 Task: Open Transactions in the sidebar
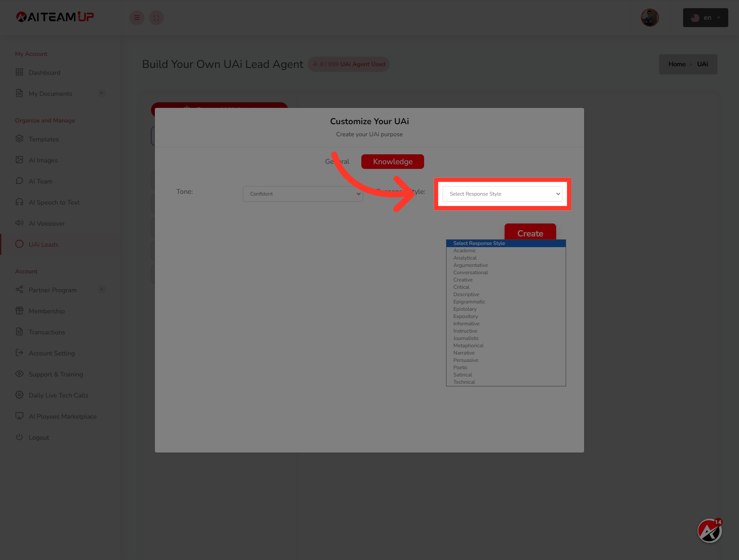47,332
